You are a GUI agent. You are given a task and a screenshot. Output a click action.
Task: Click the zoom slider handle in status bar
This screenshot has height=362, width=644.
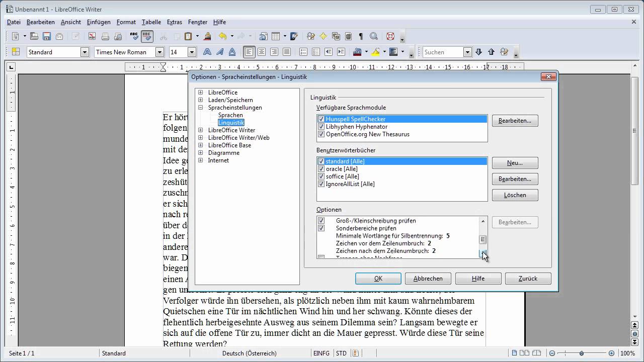[x=582, y=353]
